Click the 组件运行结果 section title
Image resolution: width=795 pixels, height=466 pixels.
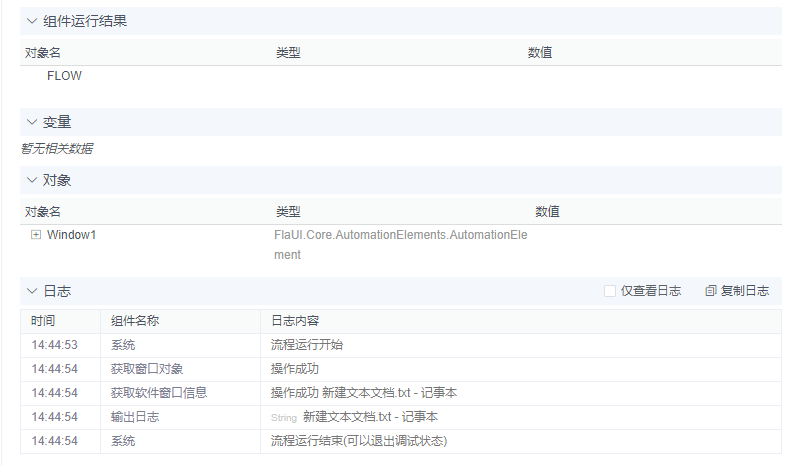click(85, 21)
